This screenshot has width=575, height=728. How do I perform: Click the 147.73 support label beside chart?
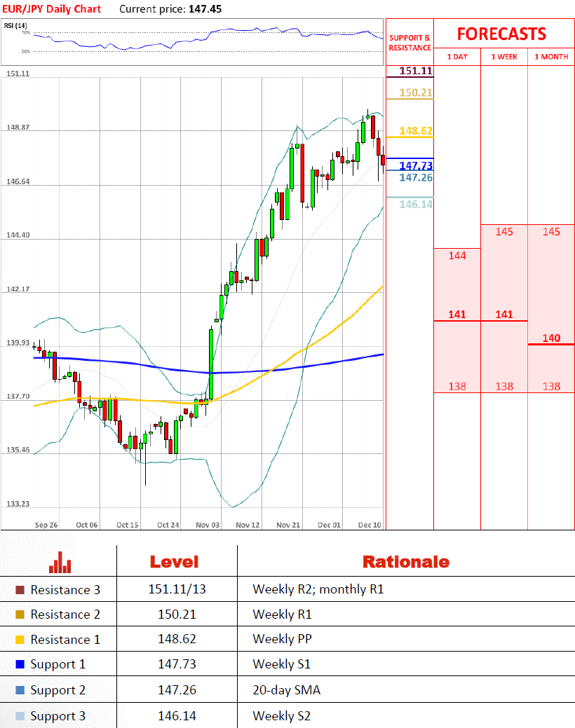[x=416, y=165]
